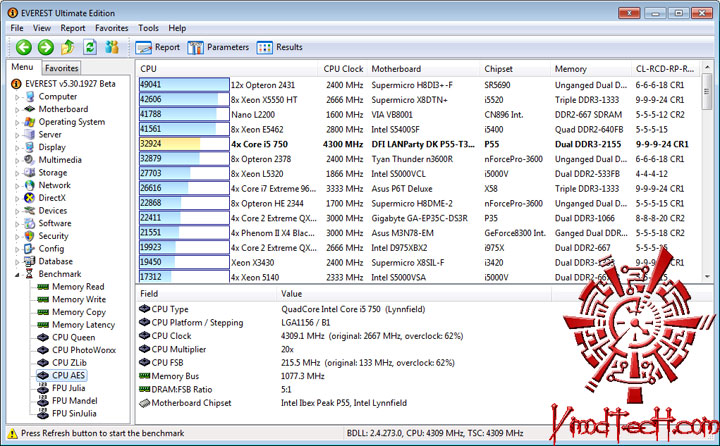Select FPU Julia benchmark

click(68, 388)
